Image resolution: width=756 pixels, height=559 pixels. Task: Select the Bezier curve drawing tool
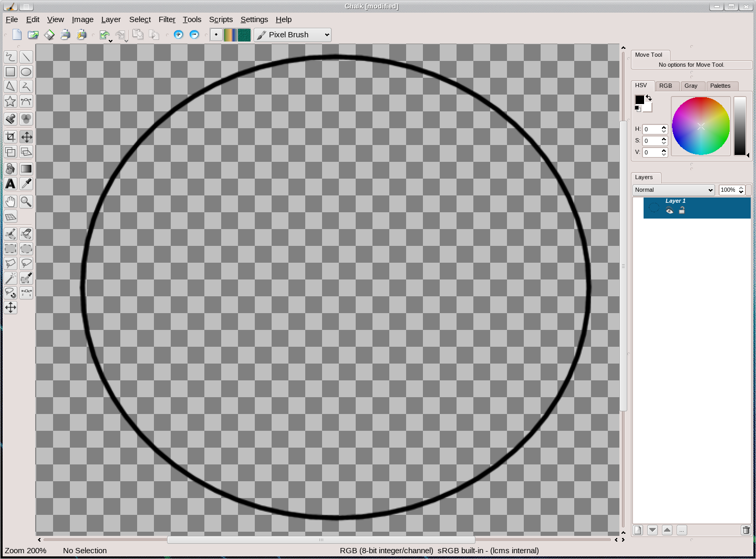click(x=26, y=101)
